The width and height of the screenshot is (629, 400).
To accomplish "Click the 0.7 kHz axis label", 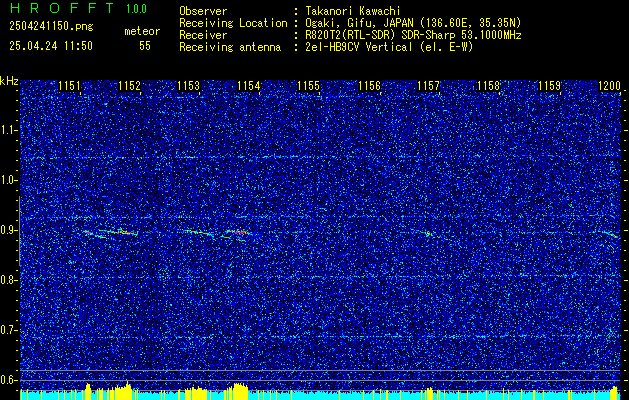I will coord(8,330).
